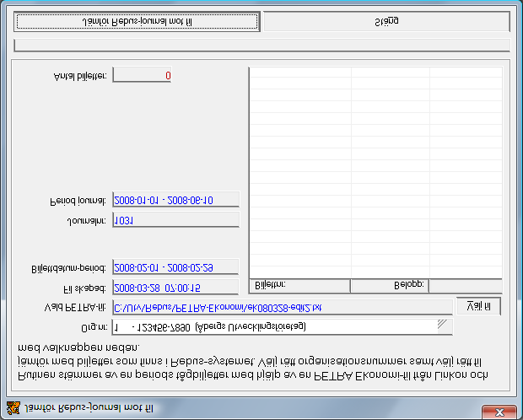
Task: Click the 'Vald PETRA-fil:' label
Action: click(x=75, y=308)
